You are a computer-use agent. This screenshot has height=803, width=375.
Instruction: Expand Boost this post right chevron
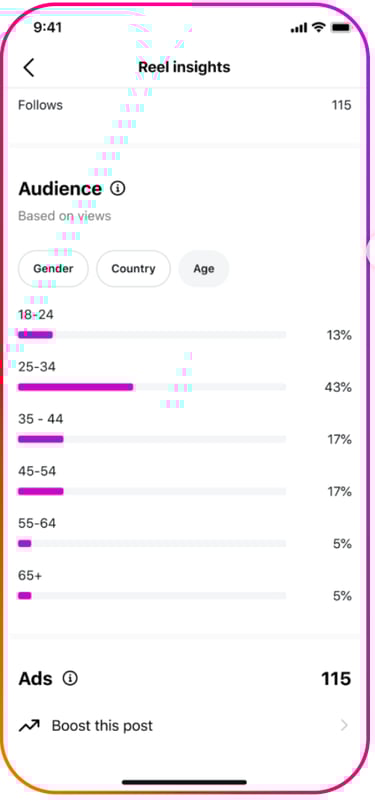(x=344, y=726)
